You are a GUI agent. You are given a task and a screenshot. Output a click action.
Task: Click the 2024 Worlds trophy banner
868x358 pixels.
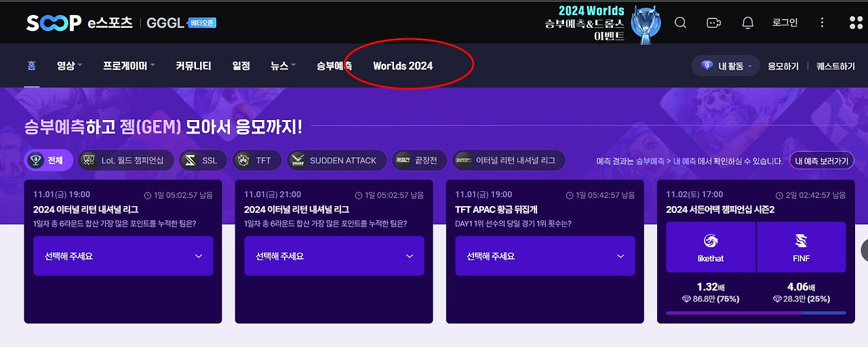coord(604,23)
